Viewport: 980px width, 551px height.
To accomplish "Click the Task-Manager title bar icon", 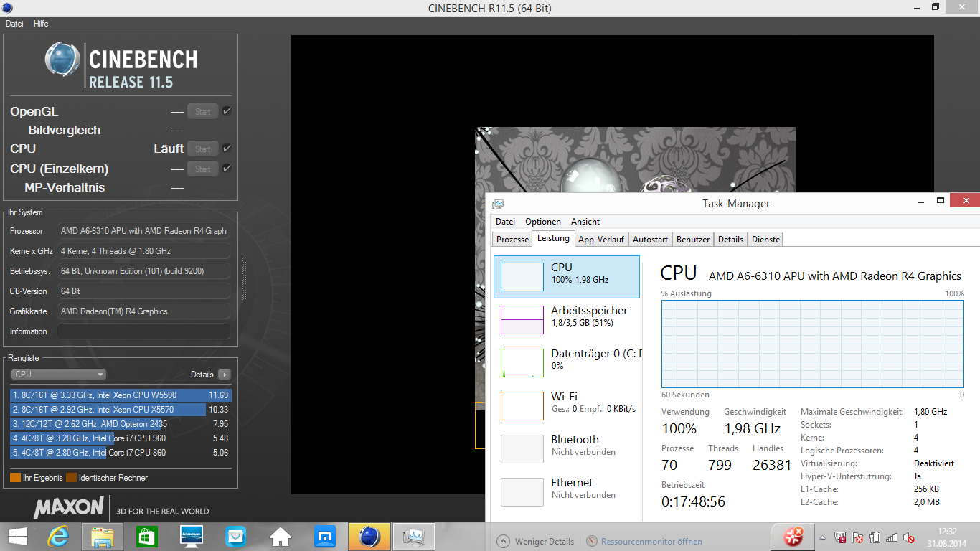I will tap(498, 204).
